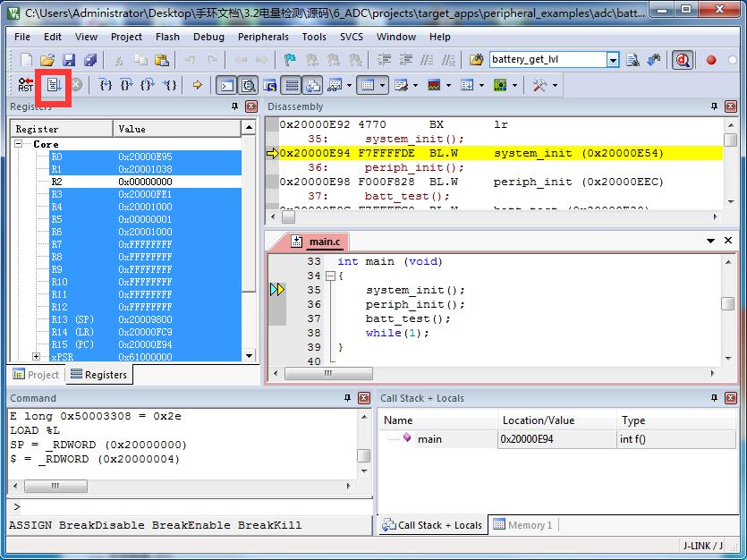Open a file with the folder icon
The image size is (747, 560).
tap(47, 60)
